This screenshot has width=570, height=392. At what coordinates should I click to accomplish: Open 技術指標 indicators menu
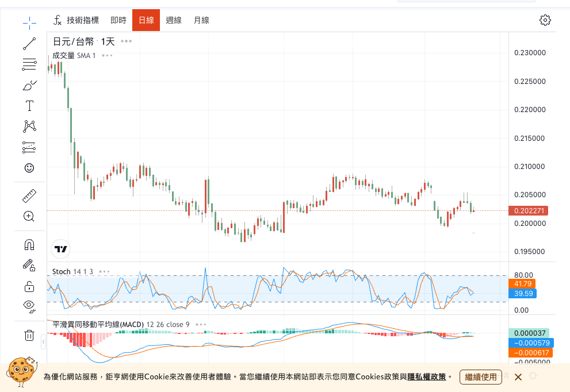coord(76,20)
